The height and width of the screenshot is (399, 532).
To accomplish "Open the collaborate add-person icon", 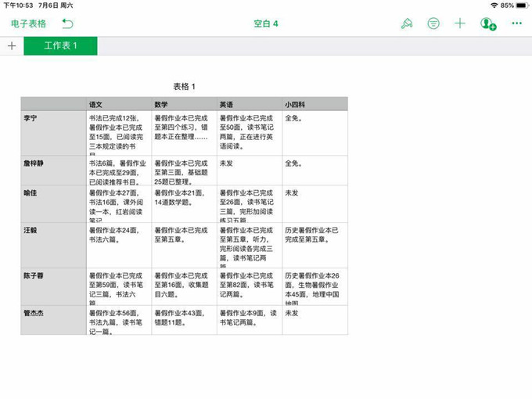I will point(488,23).
